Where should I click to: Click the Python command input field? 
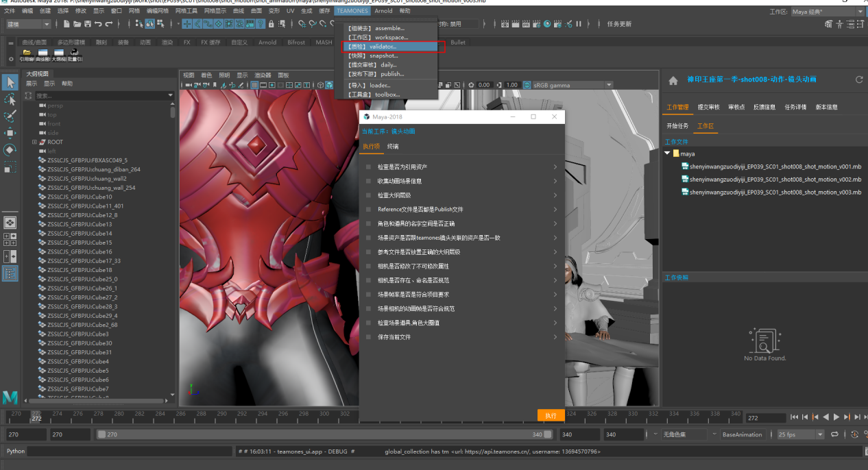pos(130,452)
